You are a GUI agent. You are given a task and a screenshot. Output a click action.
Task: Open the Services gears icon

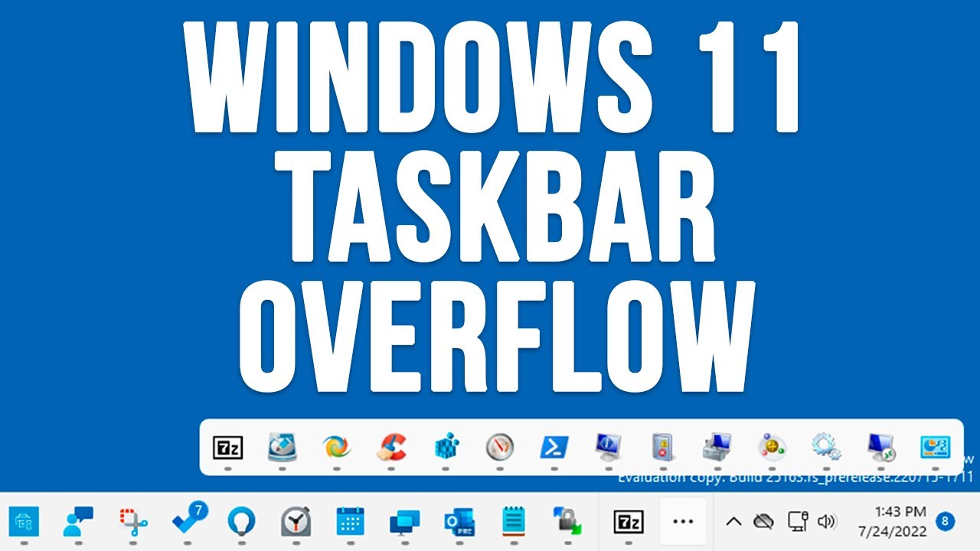827,447
